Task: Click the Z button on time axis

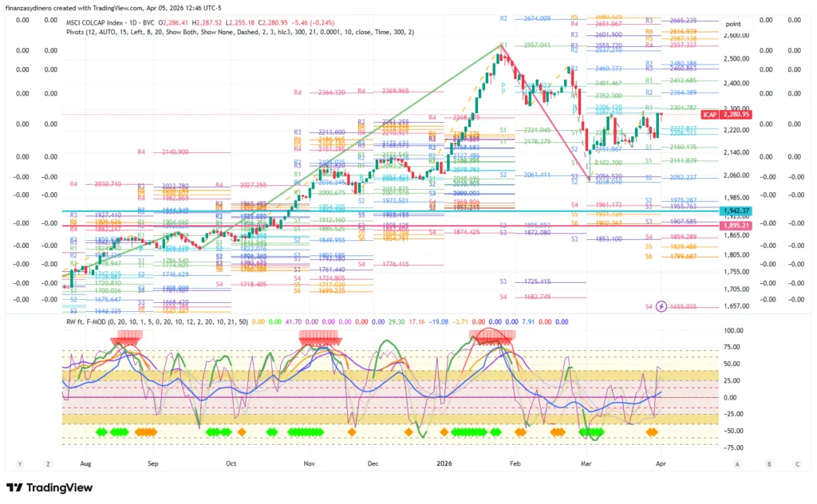Action: tap(48, 463)
